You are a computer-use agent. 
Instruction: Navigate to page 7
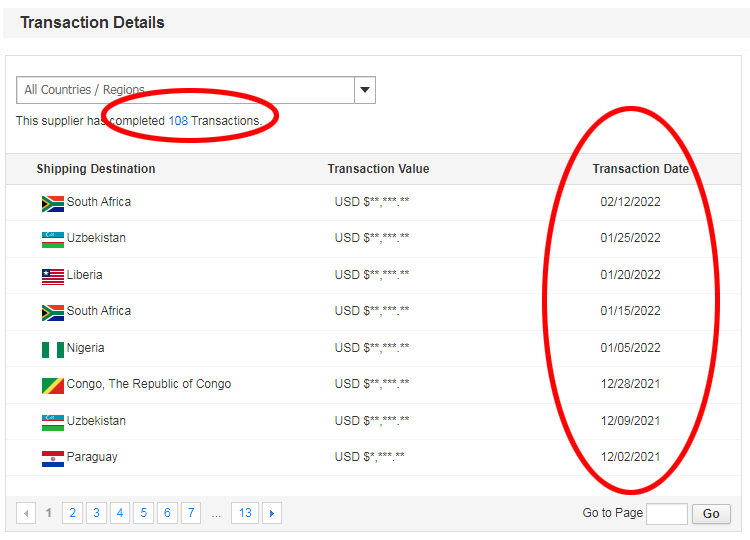190,513
